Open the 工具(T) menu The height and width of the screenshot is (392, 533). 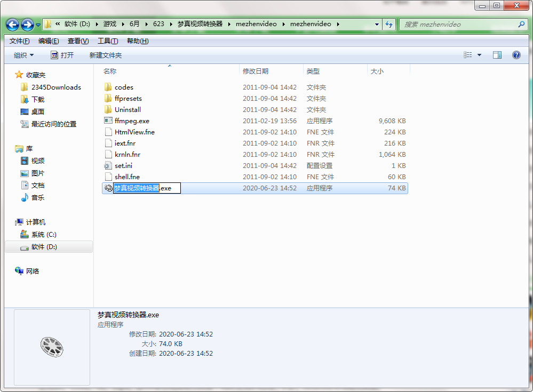(x=108, y=41)
